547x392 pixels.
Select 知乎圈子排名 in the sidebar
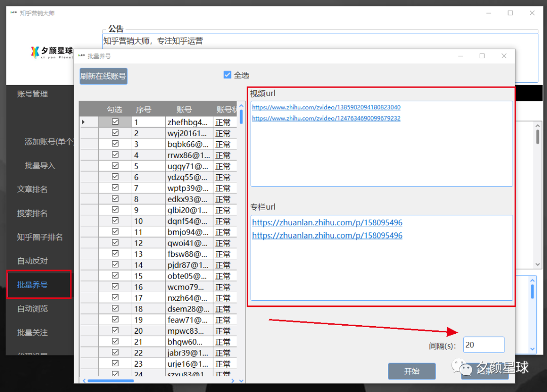40,237
